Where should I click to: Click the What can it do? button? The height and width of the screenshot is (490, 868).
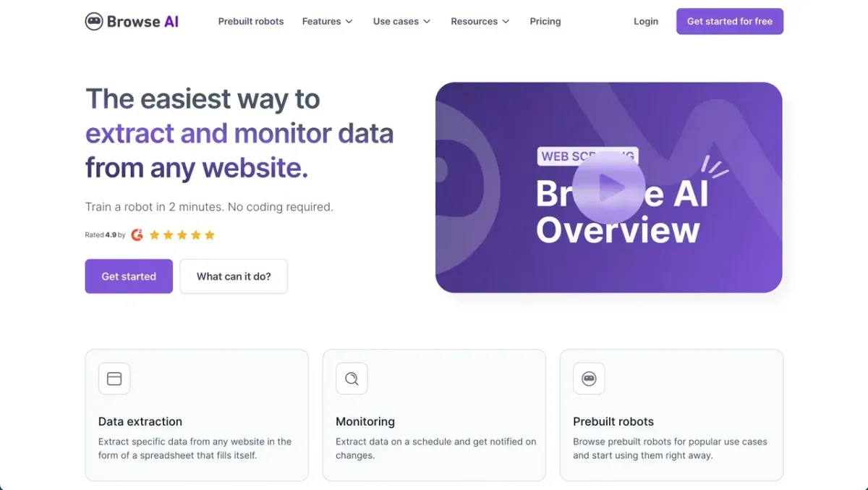tap(234, 276)
